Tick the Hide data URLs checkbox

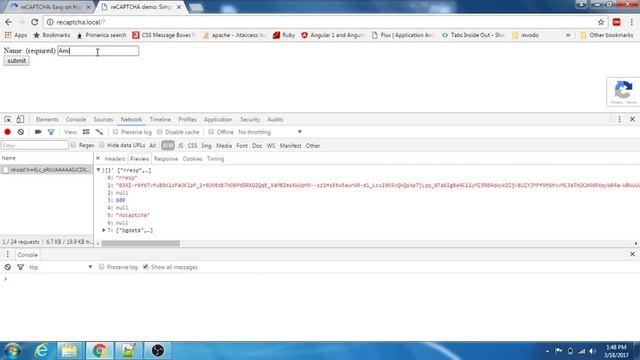click(102, 145)
